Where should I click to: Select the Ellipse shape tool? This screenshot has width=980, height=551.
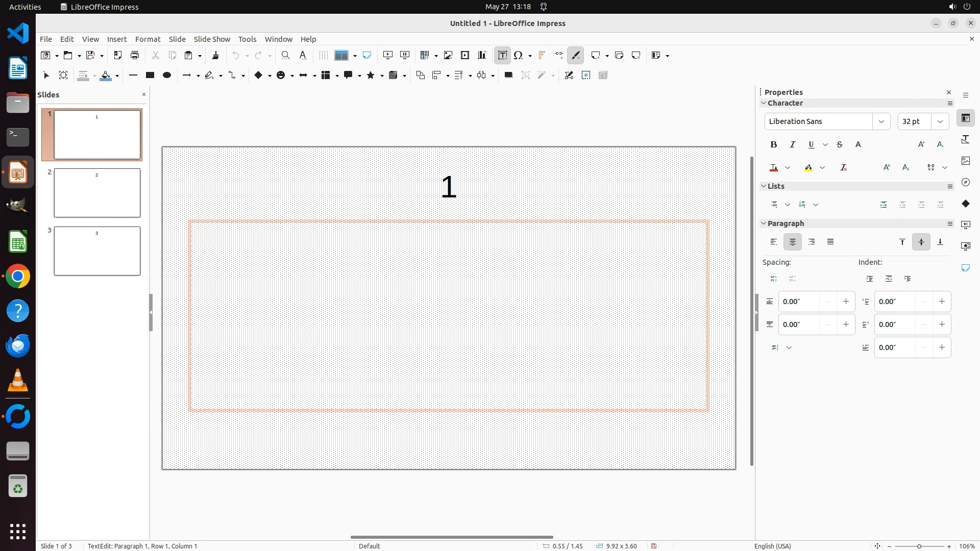[x=167, y=76]
